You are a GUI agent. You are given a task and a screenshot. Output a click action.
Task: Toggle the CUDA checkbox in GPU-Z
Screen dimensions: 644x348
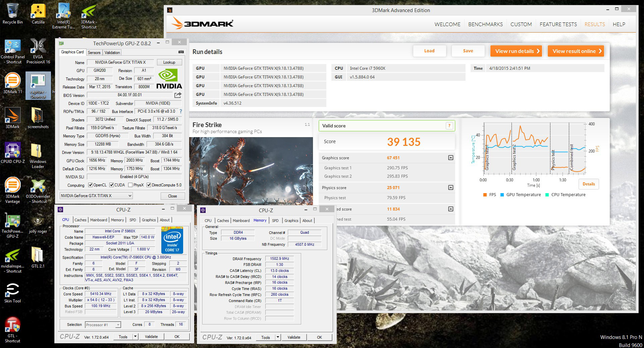[x=112, y=185]
